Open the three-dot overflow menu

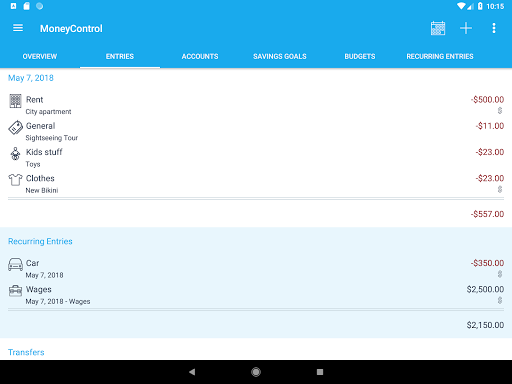(x=494, y=28)
